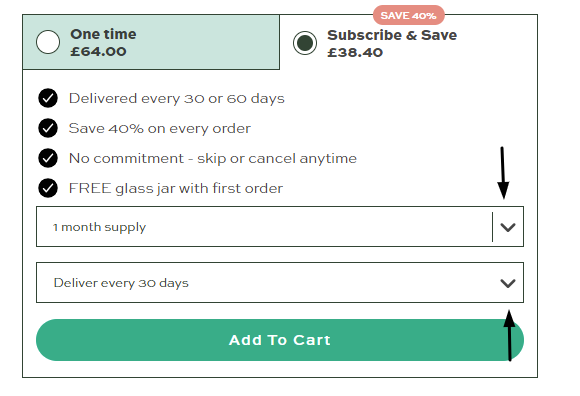Image resolution: width=580 pixels, height=396 pixels.
Task: Click the SAVE 40% badge
Action: point(408,16)
